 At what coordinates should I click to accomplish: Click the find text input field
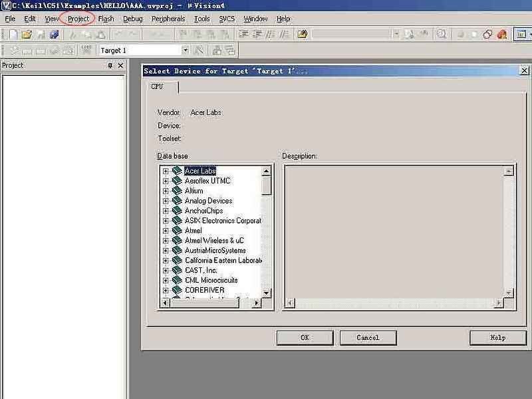click(x=352, y=34)
